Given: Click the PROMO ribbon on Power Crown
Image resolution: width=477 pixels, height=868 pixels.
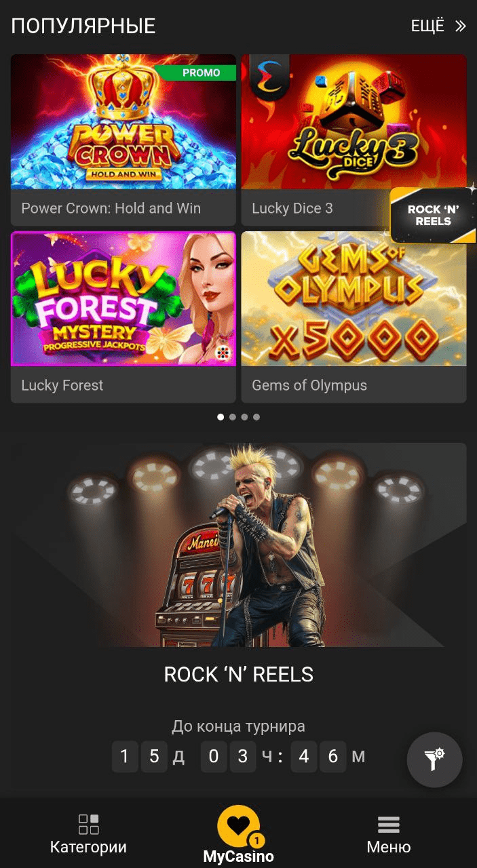Looking at the screenshot, I should point(197,73).
